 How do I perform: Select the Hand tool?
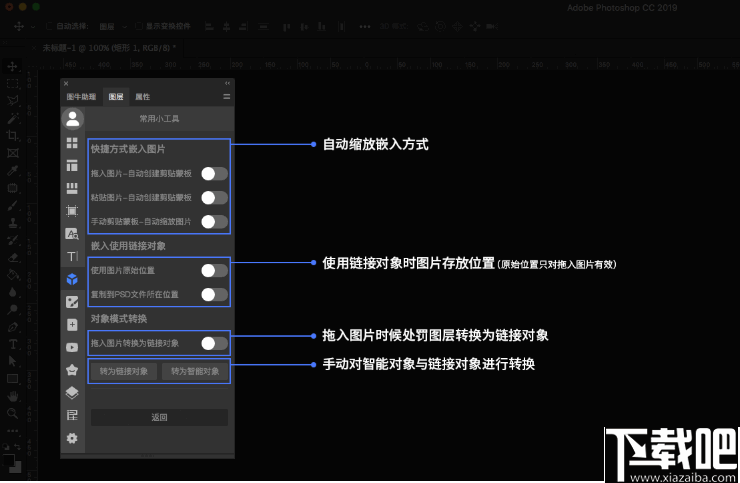click(12, 396)
